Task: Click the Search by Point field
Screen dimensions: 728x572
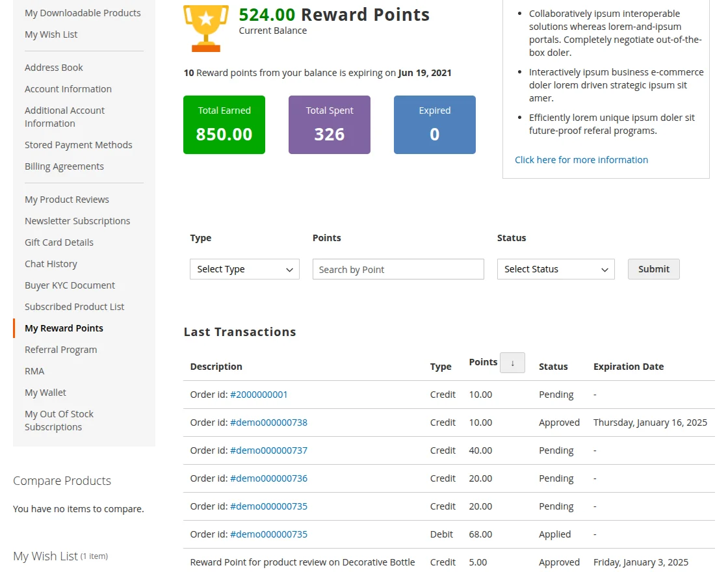Action: click(398, 268)
